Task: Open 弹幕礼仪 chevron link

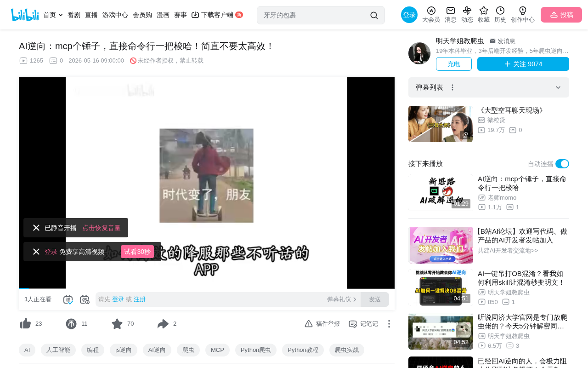Action: 342,299
